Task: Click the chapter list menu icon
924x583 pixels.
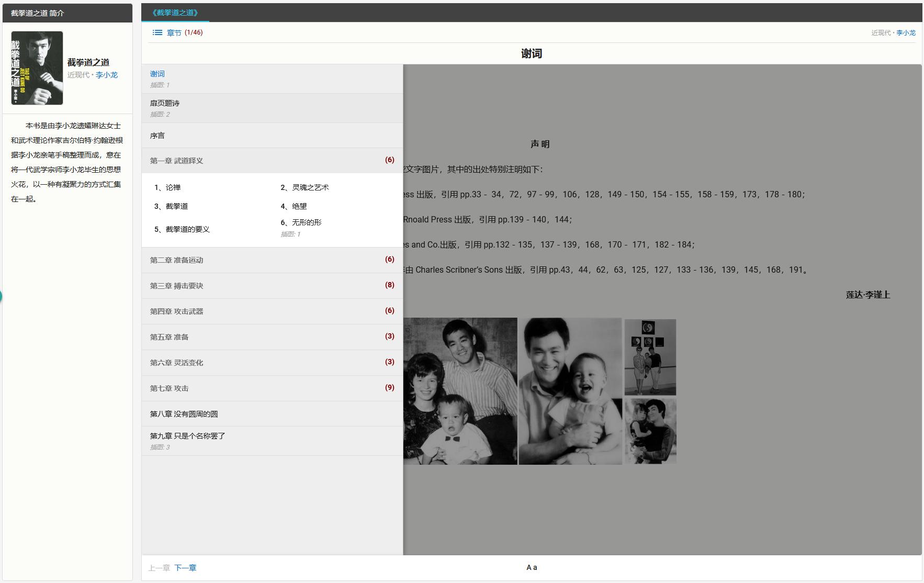Action: [x=157, y=32]
